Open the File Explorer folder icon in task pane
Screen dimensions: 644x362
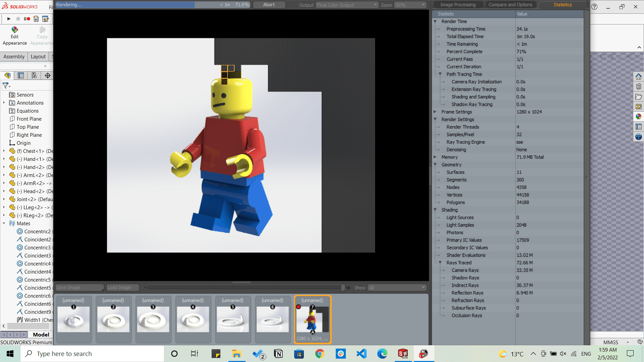638,97
